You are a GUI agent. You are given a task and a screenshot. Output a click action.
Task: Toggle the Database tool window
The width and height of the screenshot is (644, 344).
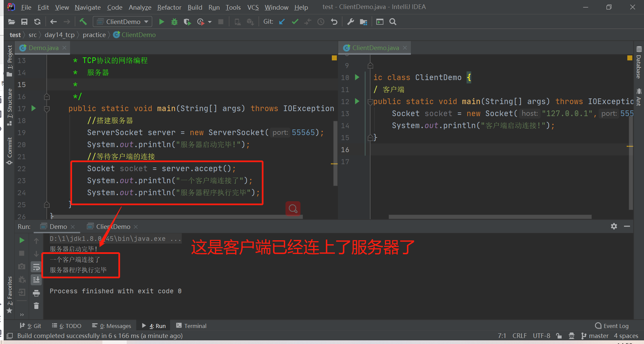pyautogui.click(x=639, y=62)
